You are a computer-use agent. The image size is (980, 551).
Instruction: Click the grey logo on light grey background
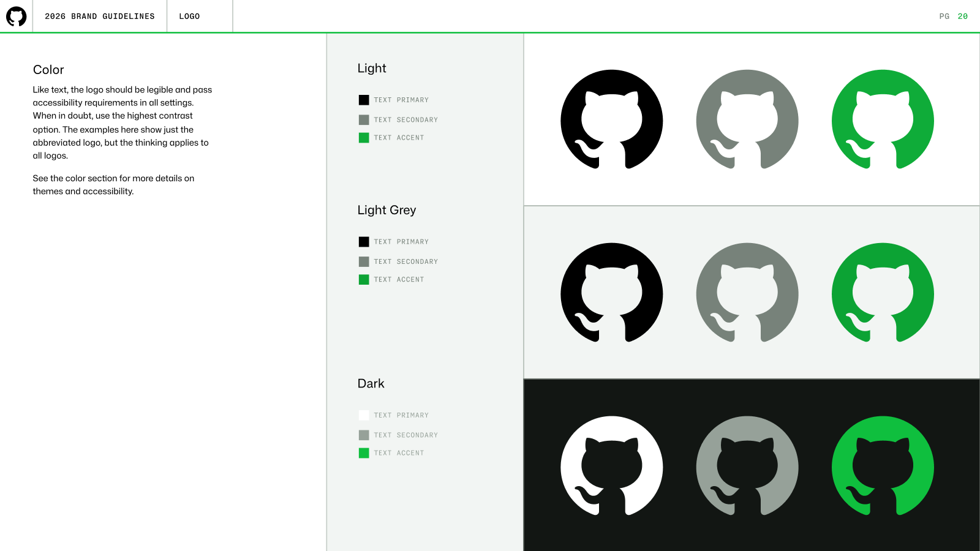pos(747,293)
